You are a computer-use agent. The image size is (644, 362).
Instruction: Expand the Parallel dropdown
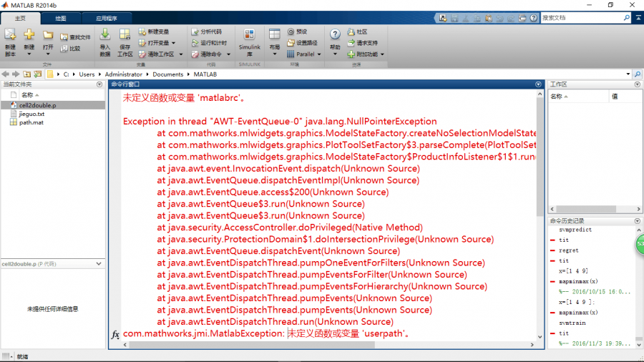click(x=319, y=54)
